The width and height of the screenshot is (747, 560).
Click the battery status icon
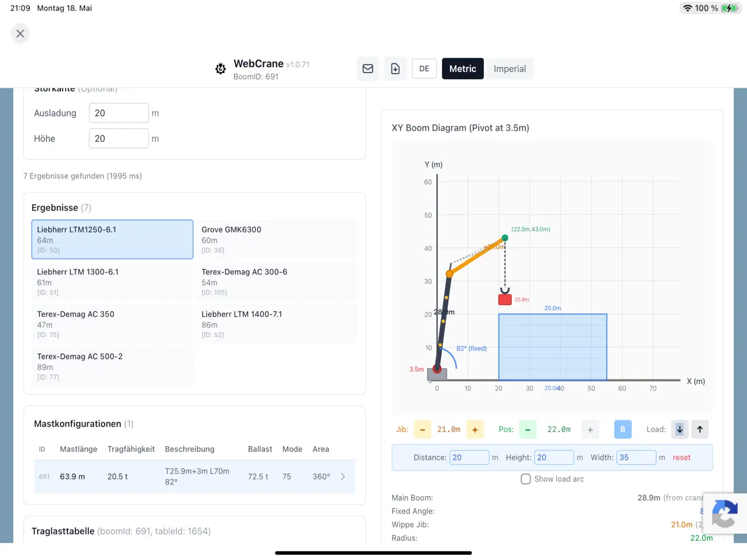pyautogui.click(x=729, y=8)
